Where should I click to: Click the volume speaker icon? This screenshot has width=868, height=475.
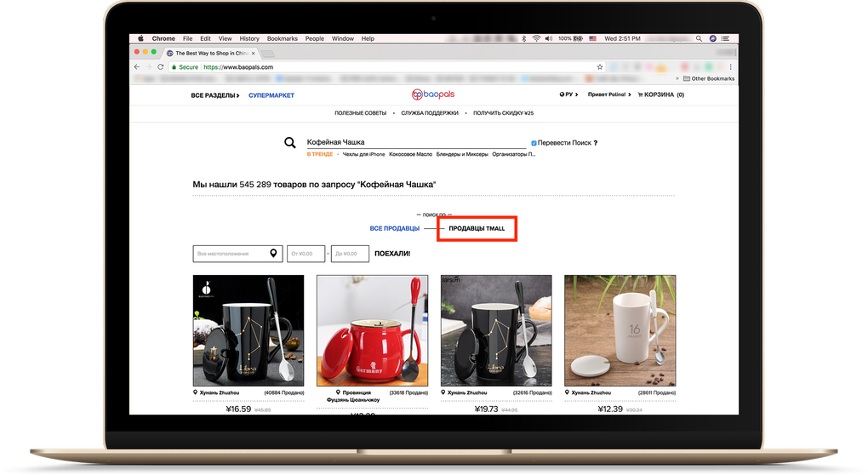[x=549, y=39]
